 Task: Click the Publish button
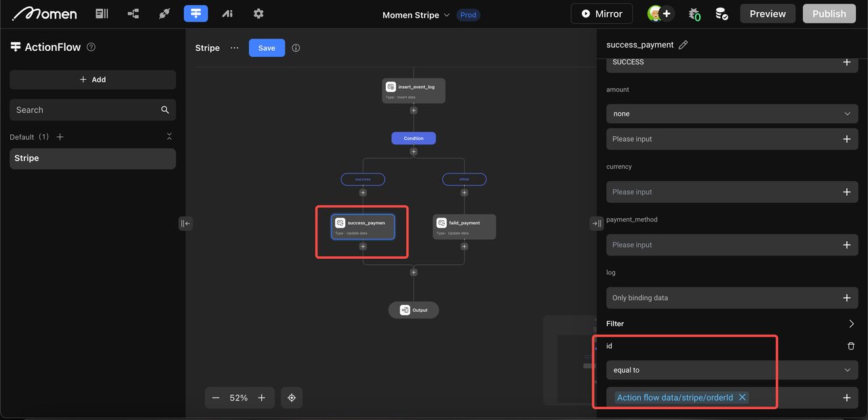pyautogui.click(x=829, y=14)
